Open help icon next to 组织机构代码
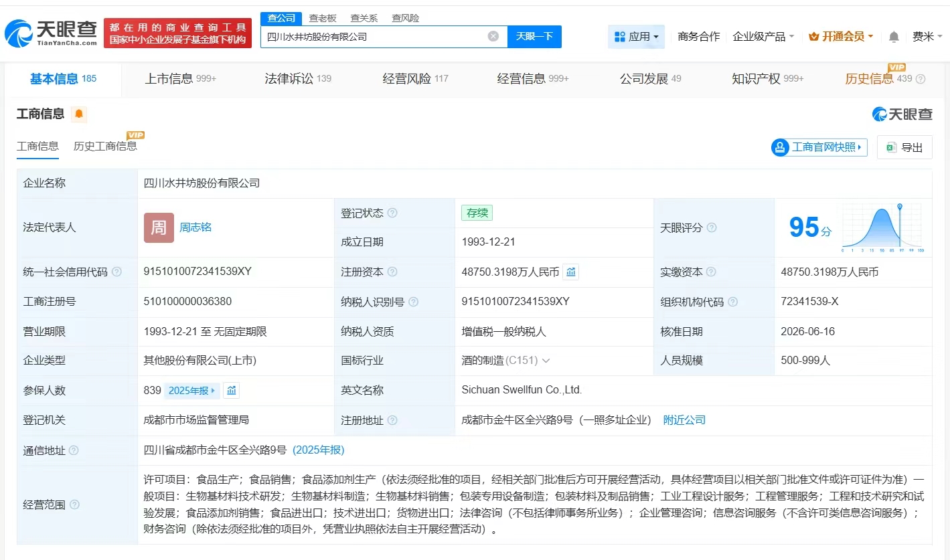This screenshot has height=560, width=950. [x=733, y=302]
